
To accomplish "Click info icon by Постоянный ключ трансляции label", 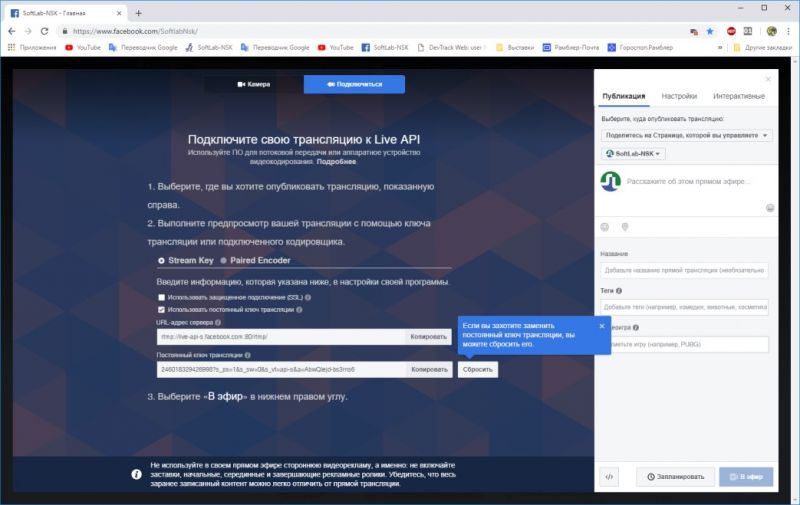I will tap(247, 355).
